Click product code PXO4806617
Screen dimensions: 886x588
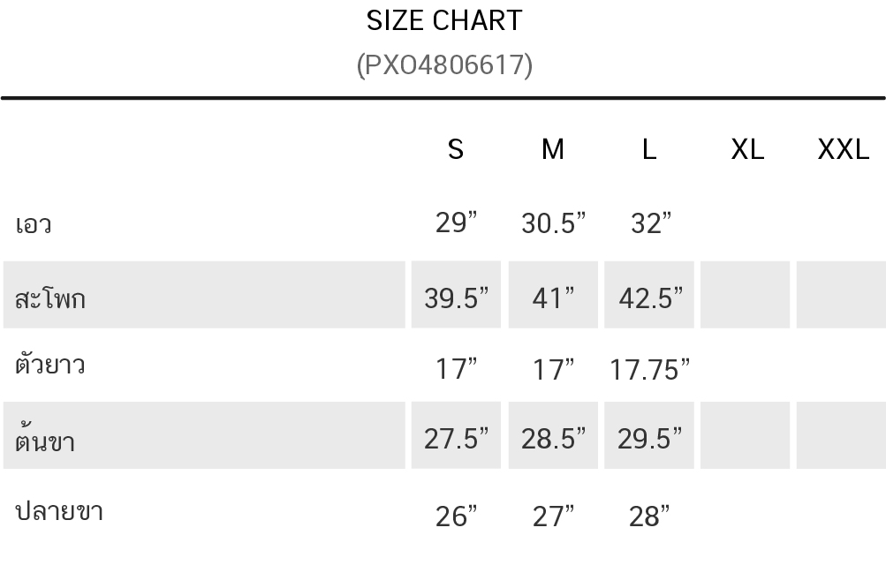(x=444, y=64)
